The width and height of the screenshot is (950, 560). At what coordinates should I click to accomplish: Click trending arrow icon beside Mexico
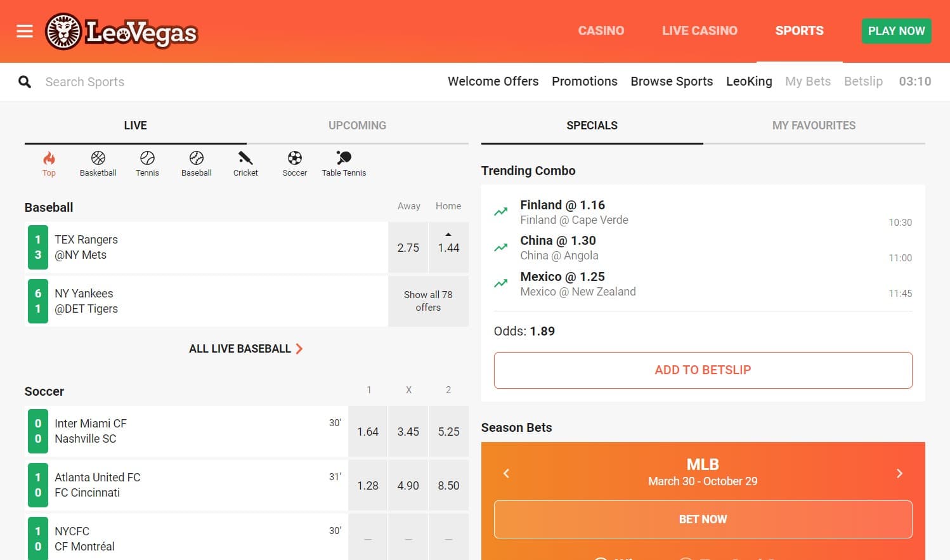[501, 283]
